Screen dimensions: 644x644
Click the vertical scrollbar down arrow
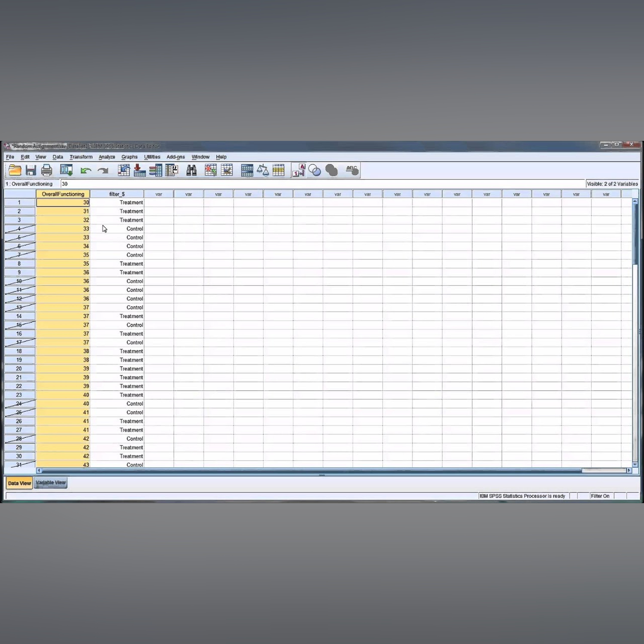click(x=635, y=464)
